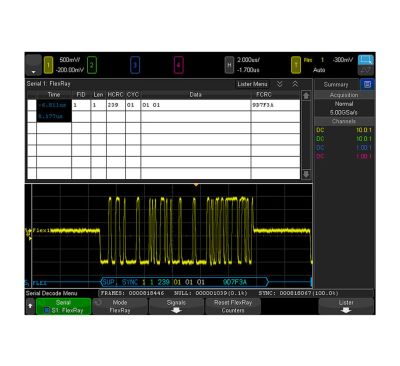This screenshot has height=366, width=400.
Task: Click trigger level -300mV value
Action: [342, 60]
